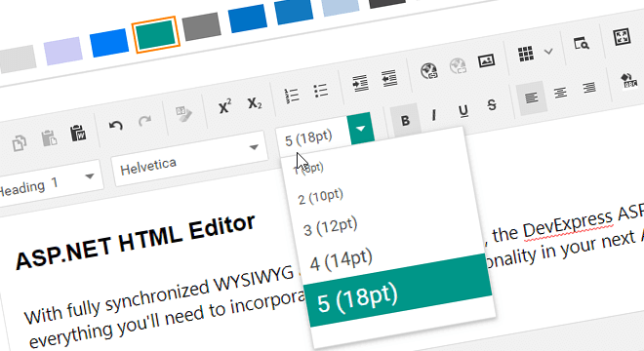Select 4 (14pt) from the size list
Image resolution: width=644 pixels, height=351 pixels.
[x=341, y=260]
